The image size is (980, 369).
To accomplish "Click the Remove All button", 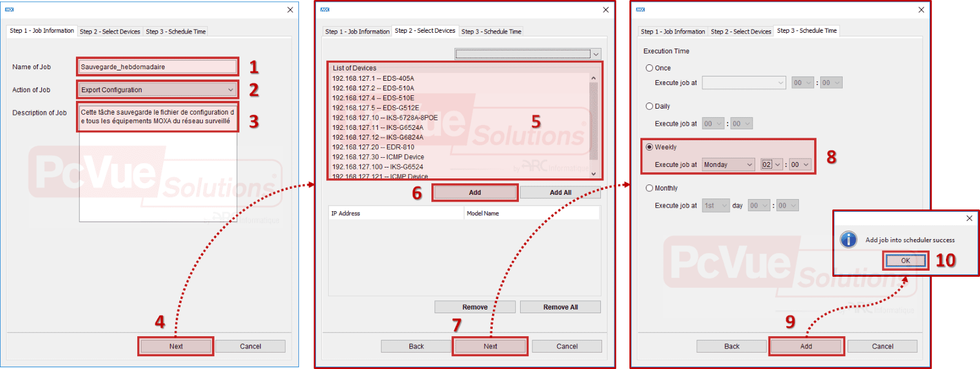I will 560,307.
